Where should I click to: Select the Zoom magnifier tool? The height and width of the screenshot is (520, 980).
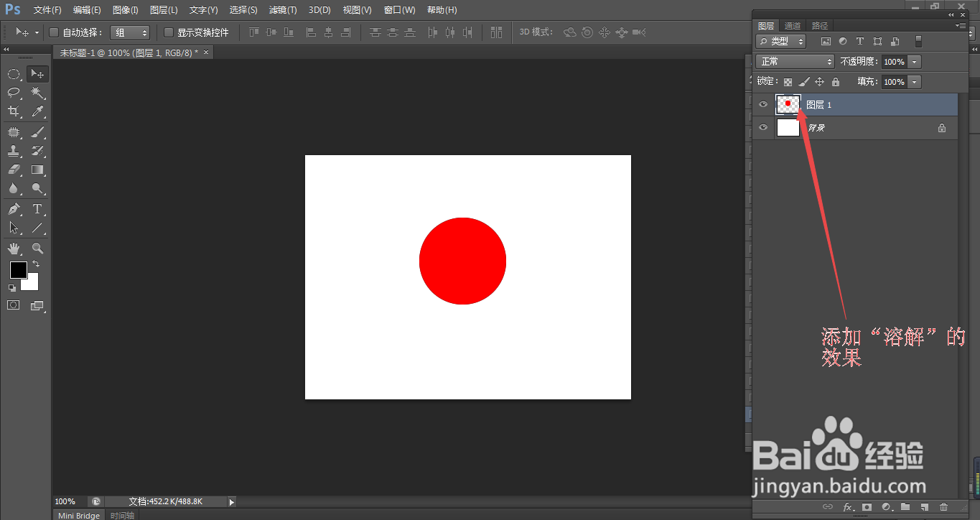click(37, 249)
